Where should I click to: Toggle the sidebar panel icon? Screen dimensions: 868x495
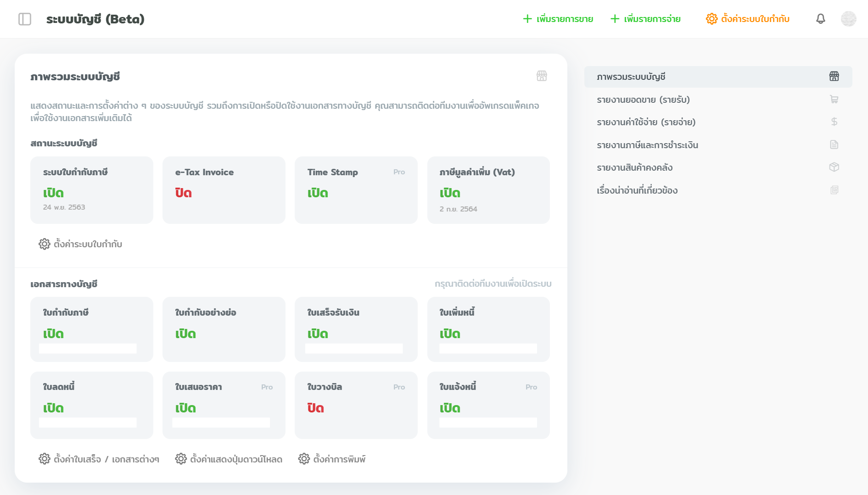tap(25, 19)
